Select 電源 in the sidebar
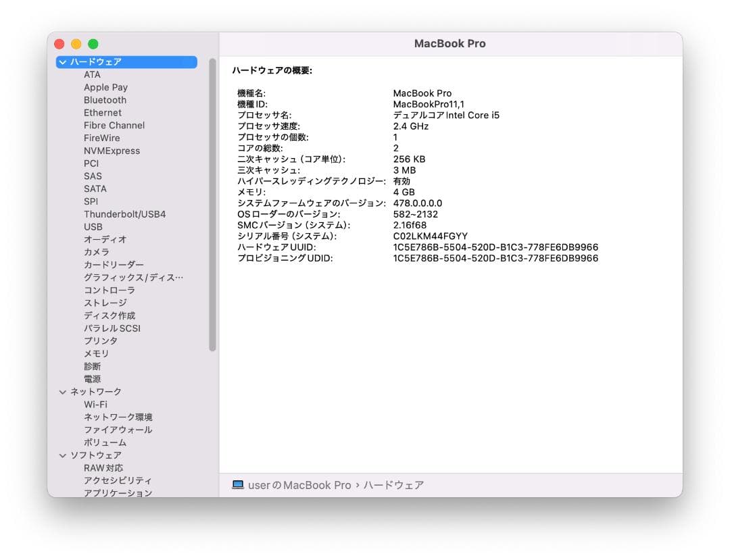Screen dimensions: 730x560 92,379
